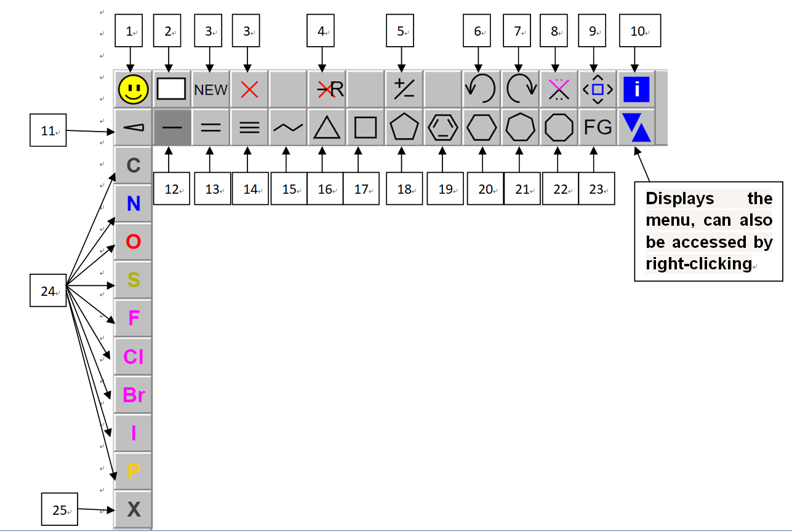The image size is (792, 532).
Task: Click the yellow smiley face icon
Action: coord(134,90)
